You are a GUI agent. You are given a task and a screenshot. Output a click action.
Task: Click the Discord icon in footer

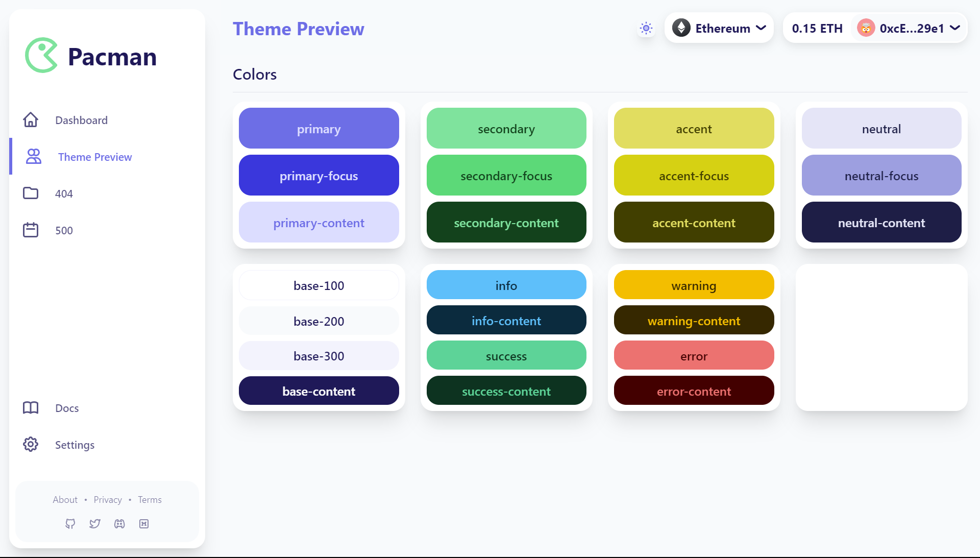119,524
